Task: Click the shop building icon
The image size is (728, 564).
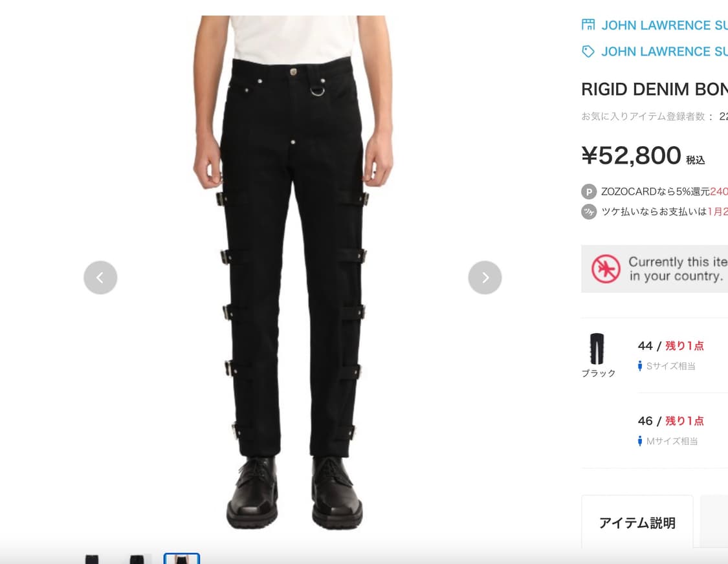Action: click(x=588, y=25)
